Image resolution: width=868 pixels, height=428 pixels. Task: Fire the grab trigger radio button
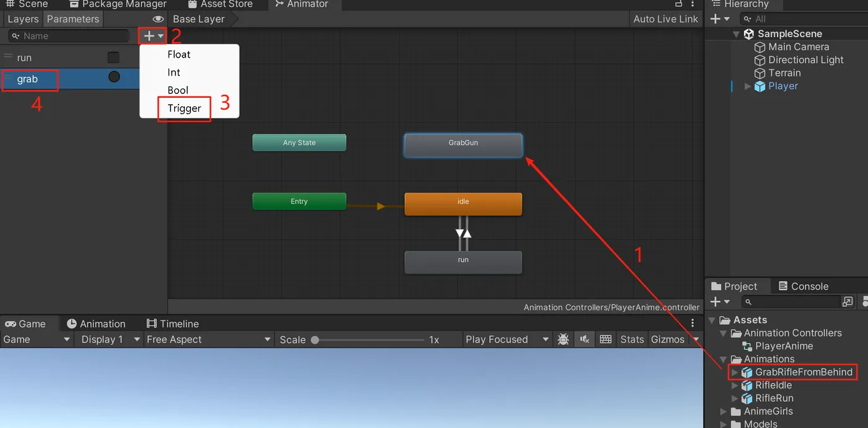pos(114,77)
